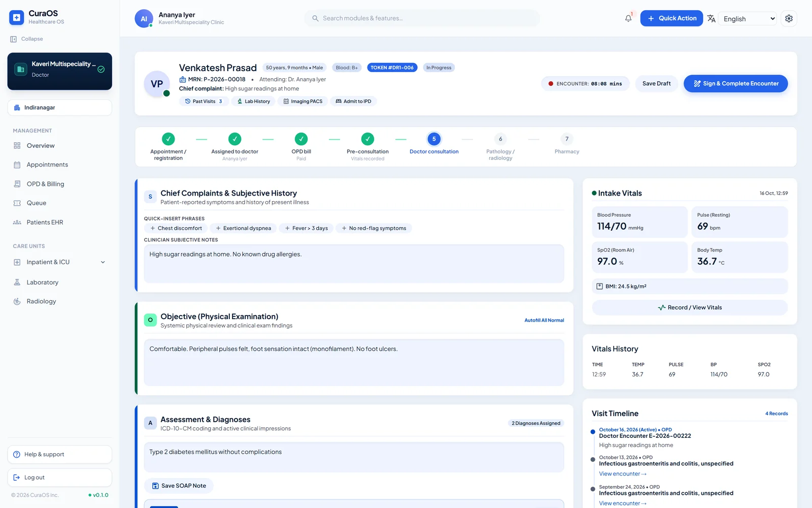Collapse the sidebar
This screenshot has width=812, height=508.
pyautogui.click(x=26, y=39)
